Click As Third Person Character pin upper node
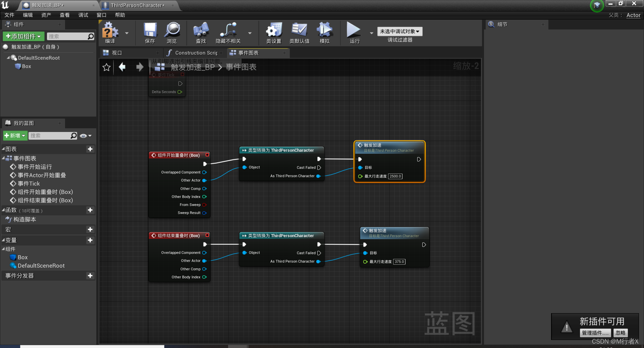This screenshot has width=644, height=348. [318, 176]
